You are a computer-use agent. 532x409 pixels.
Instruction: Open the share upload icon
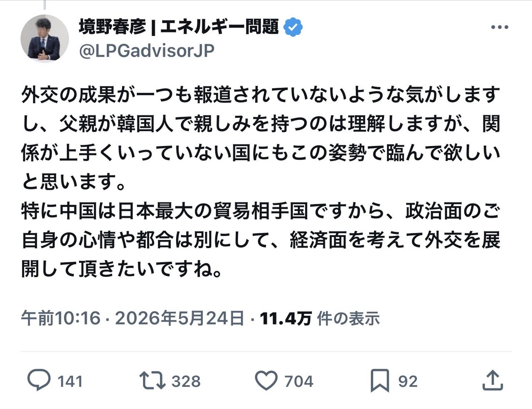pyautogui.click(x=493, y=380)
